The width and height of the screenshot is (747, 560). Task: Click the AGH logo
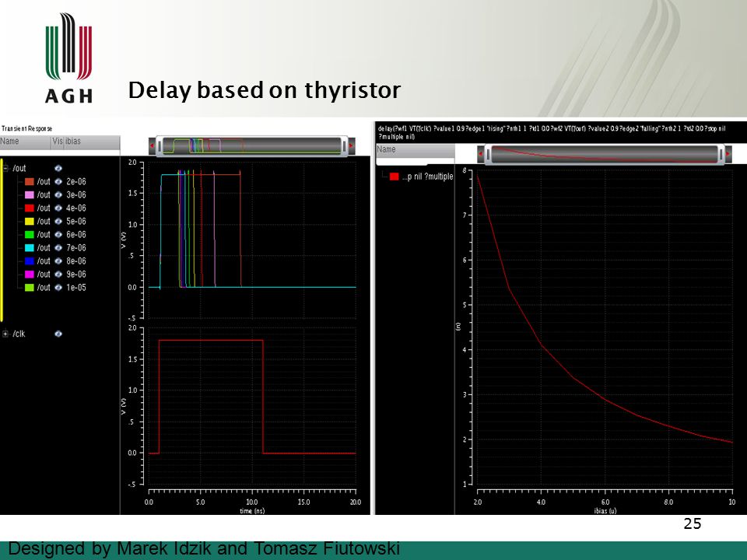pyautogui.click(x=68, y=58)
